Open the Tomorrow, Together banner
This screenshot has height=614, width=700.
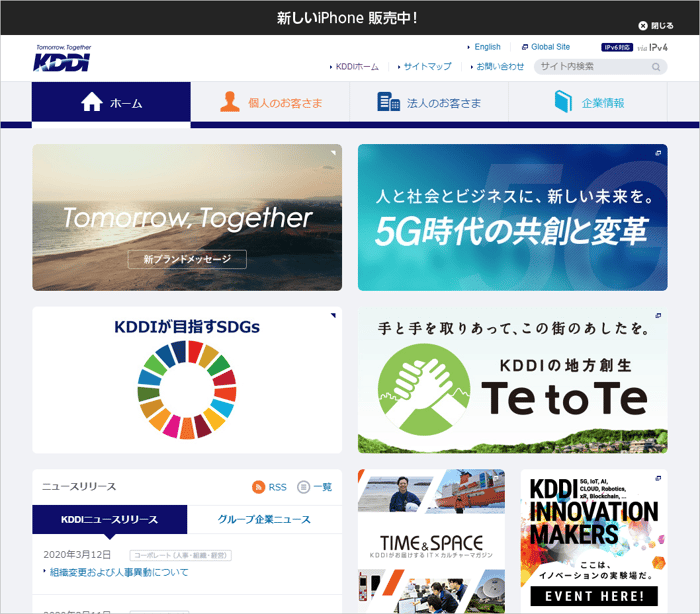coord(187,217)
